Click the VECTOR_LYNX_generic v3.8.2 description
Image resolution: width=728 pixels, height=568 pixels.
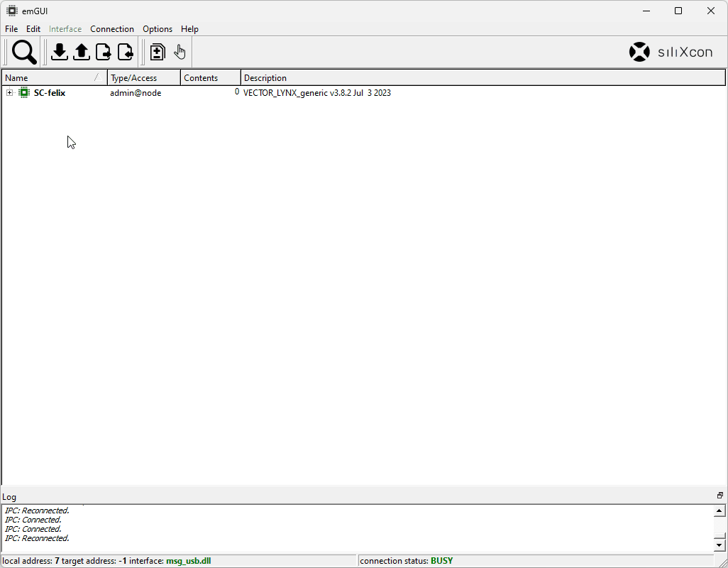pos(317,93)
